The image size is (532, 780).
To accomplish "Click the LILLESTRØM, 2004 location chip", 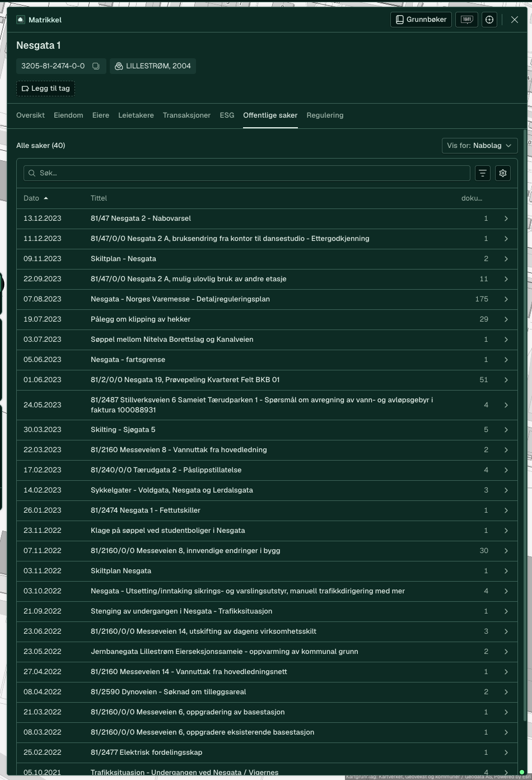I will [153, 66].
